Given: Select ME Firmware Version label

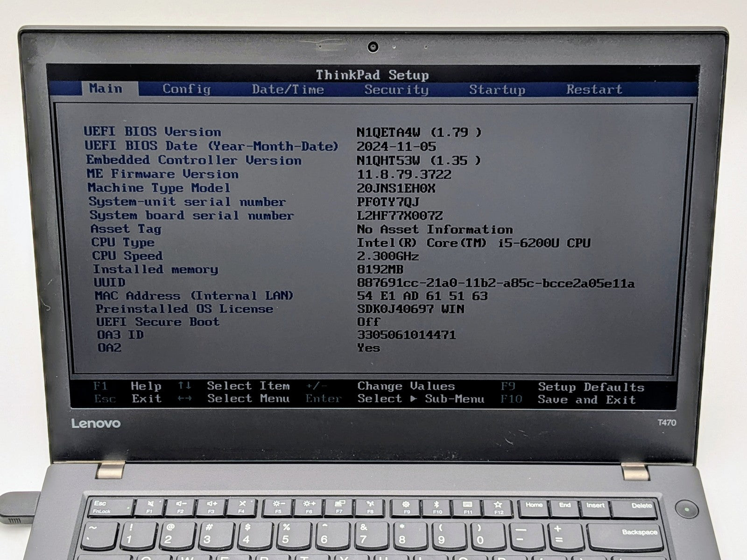Looking at the screenshot, I should (162, 174).
